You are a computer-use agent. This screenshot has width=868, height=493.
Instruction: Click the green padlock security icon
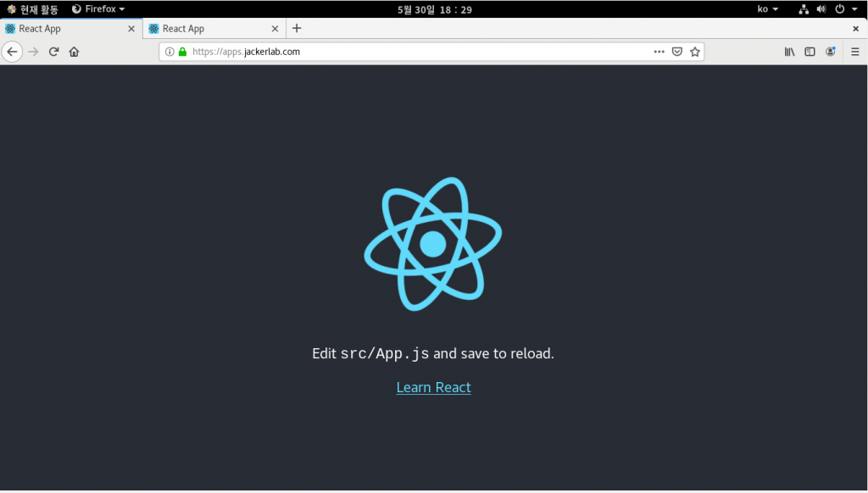pyautogui.click(x=183, y=52)
